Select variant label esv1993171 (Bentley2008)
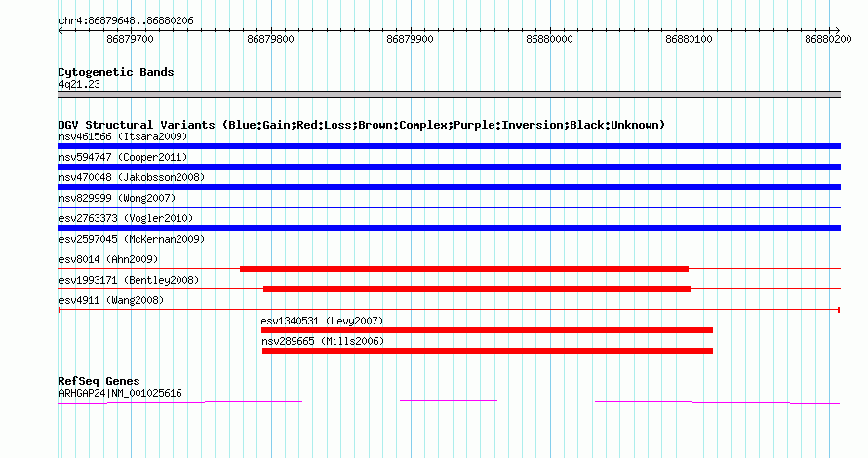The width and height of the screenshot is (868, 458). (129, 280)
